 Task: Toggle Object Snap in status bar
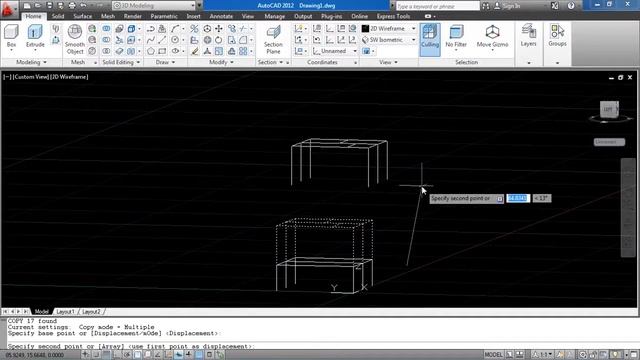[137, 354]
